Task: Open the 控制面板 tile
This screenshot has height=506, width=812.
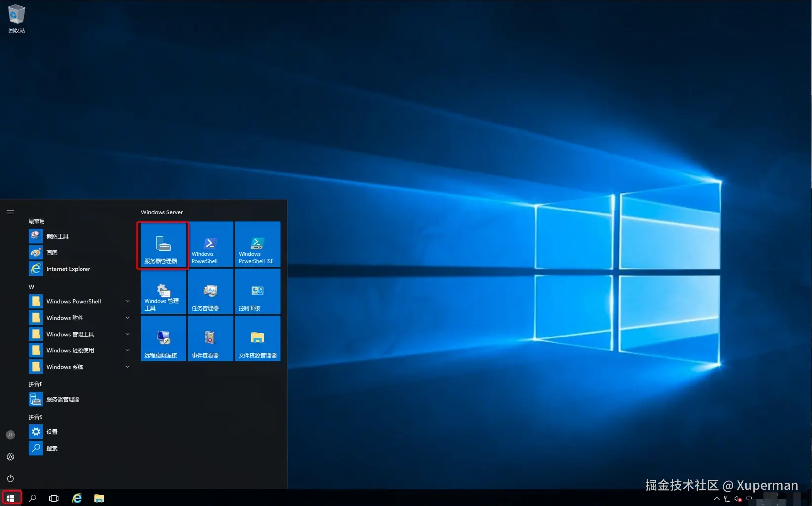Action: [x=257, y=292]
